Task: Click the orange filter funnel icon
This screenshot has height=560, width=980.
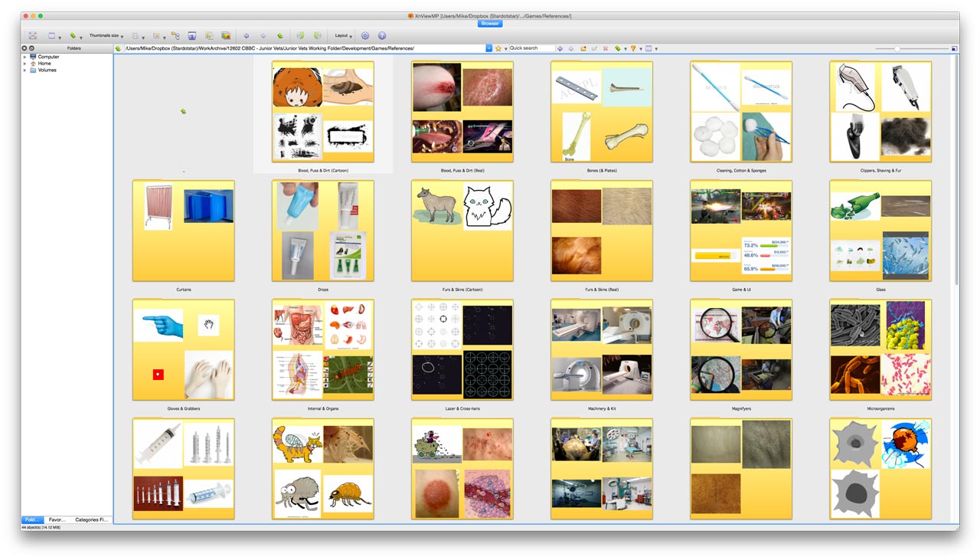Action: click(633, 48)
